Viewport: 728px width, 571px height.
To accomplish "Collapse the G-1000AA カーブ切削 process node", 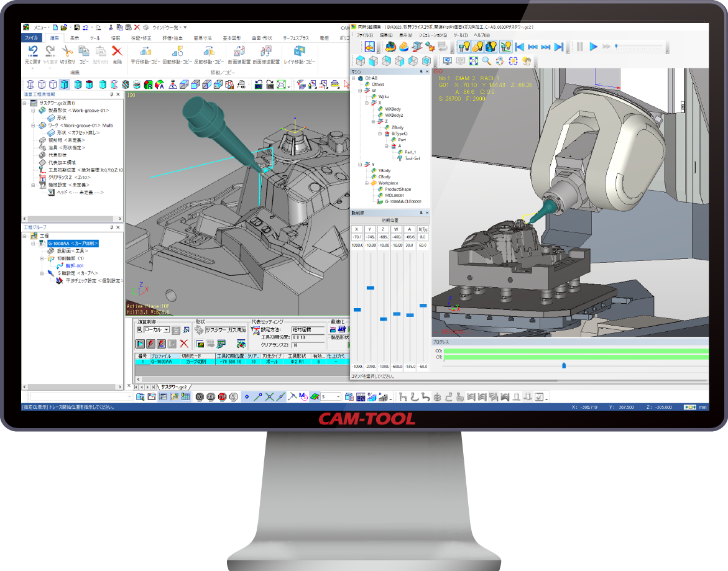I will coord(32,244).
